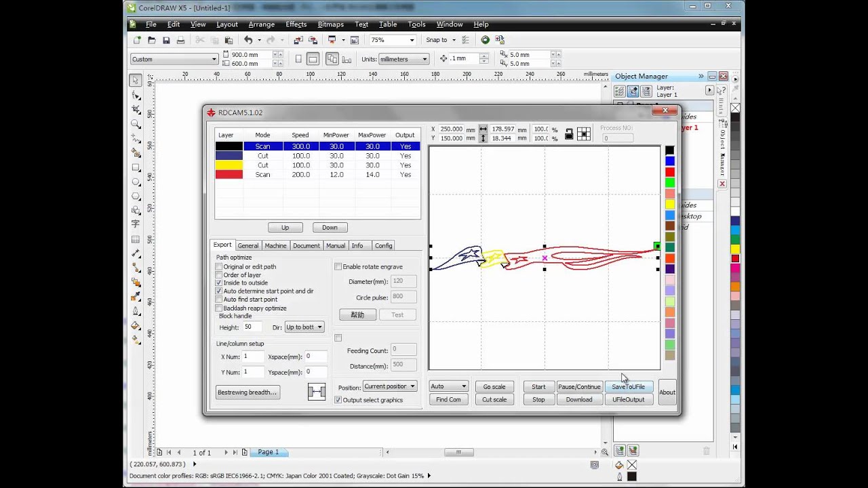Select the Shape tool in toolbox

[x=136, y=95]
